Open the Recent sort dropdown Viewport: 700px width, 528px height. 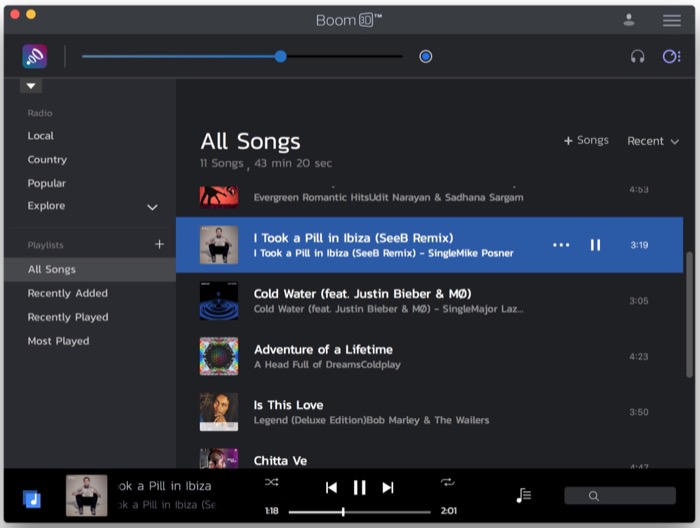click(652, 141)
